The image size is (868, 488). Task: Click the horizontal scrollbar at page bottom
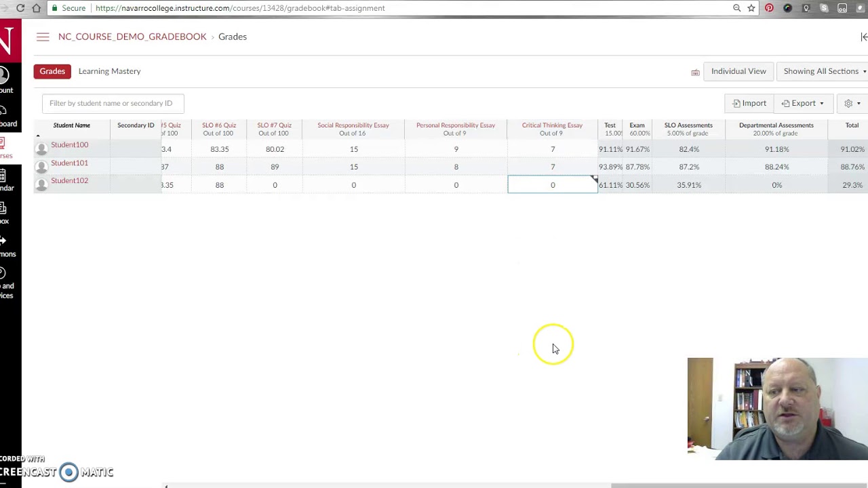[739, 485]
